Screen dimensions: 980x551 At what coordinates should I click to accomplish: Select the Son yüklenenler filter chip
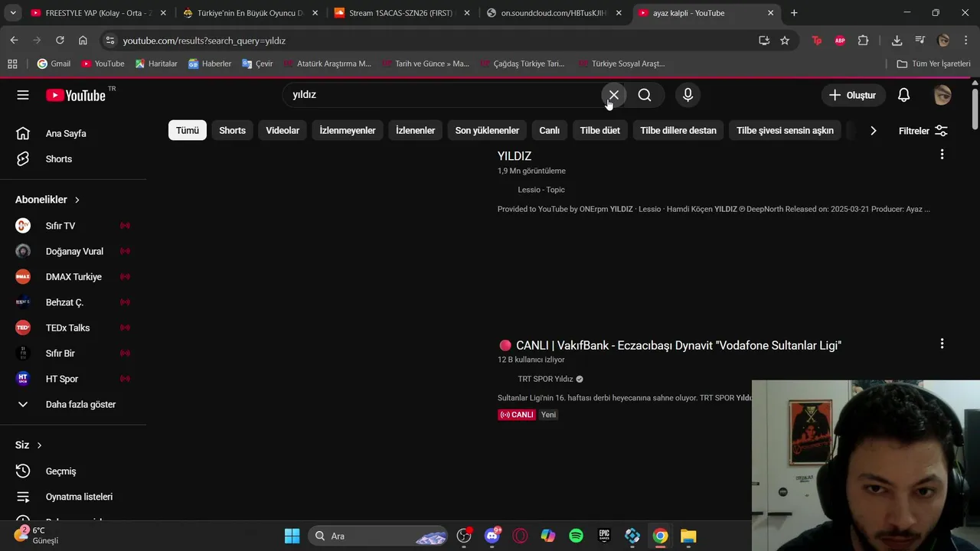click(x=487, y=130)
